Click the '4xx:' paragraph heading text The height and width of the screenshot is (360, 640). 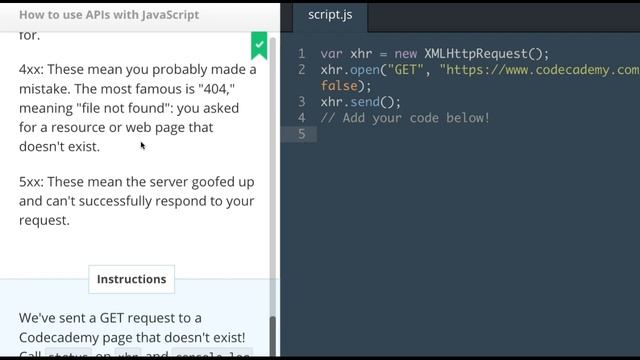[x=31, y=69]
